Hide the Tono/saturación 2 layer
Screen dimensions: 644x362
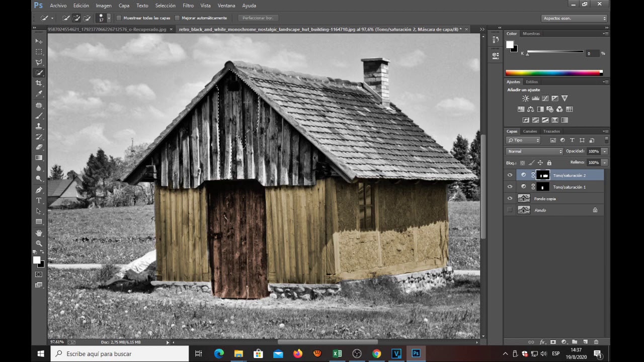(510, 175)
